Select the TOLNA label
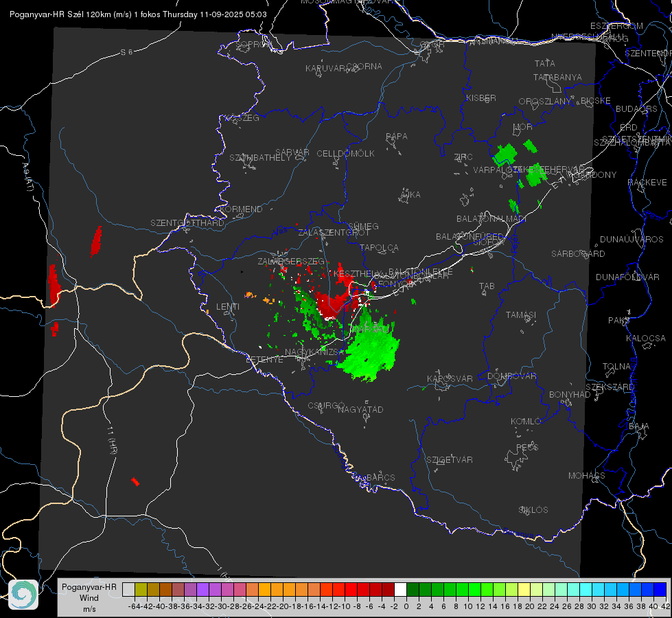The image size is (672, 618). coord(616,366)
